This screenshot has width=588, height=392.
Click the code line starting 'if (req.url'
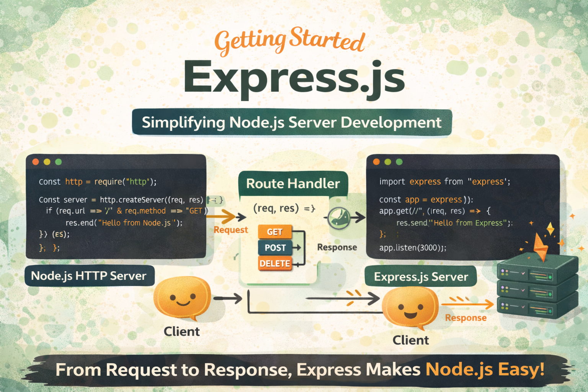[127, 211]
